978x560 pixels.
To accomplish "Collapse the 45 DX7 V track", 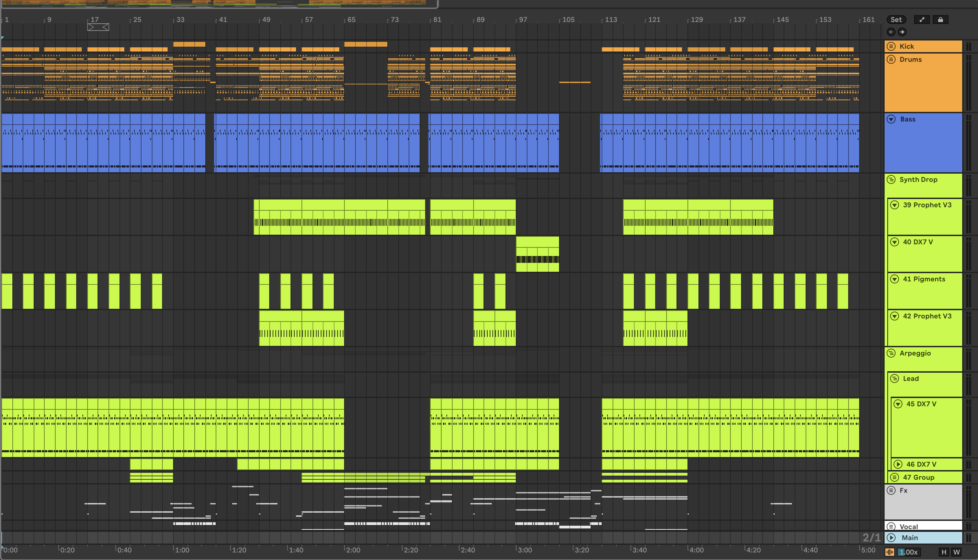I will click(x=898, y=404).
